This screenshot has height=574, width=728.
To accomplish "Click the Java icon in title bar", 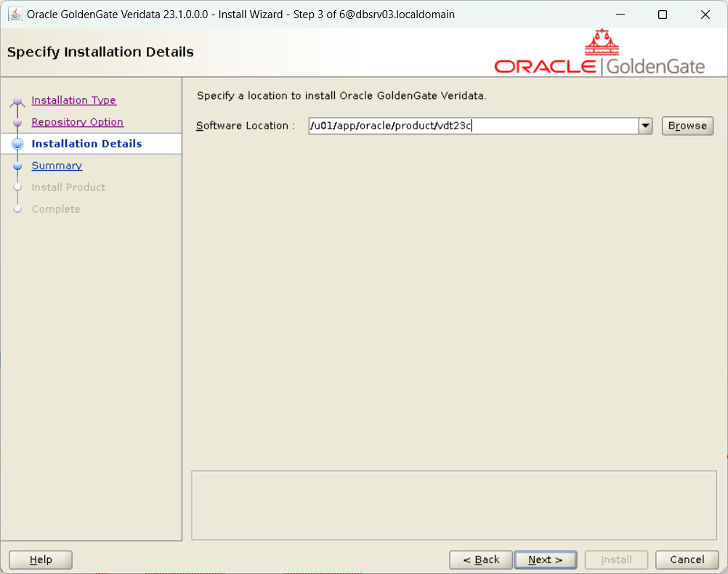I will pos(15,15).
